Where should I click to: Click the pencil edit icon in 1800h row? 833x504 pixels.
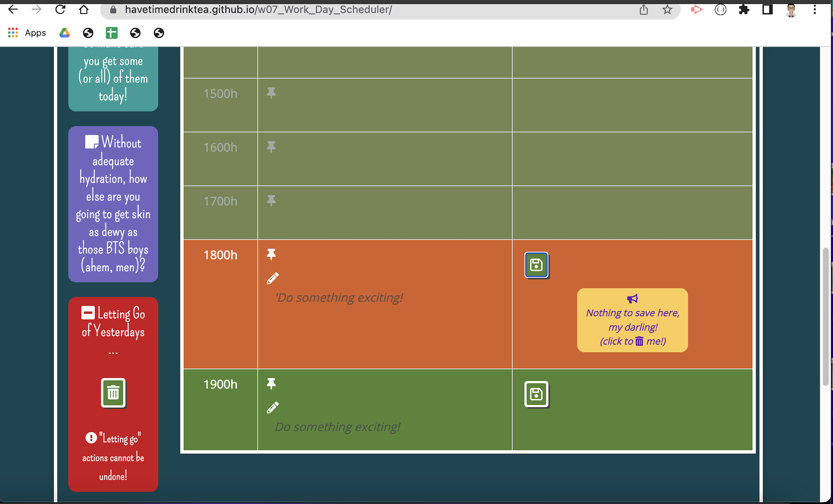click(x=273, y=278)
